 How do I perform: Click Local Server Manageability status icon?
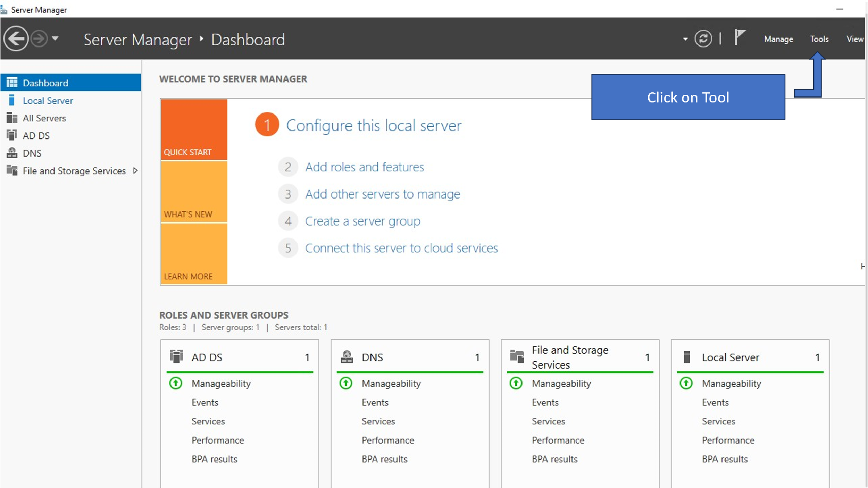click(x=686, y=384)
